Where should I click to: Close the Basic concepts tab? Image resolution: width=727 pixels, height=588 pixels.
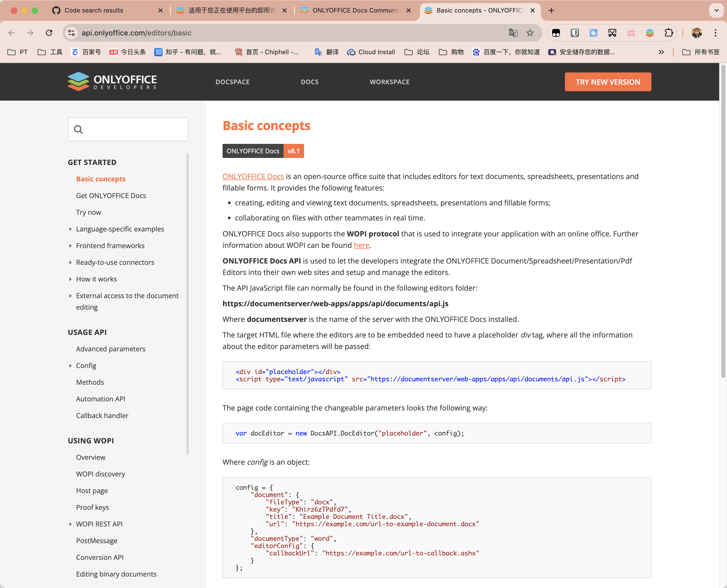[533, 10]
